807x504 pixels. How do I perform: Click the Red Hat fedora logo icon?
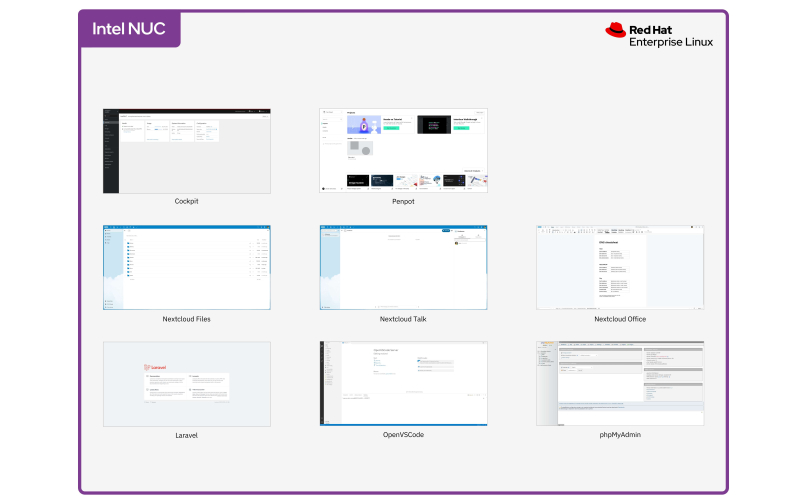pos(615,31)
